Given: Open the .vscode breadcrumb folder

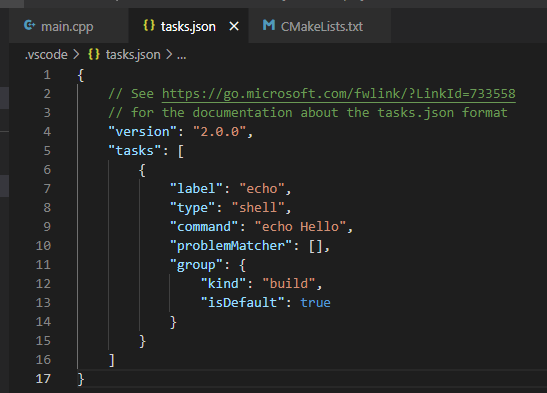Looking at the screenshot, I should click(46, 55).
